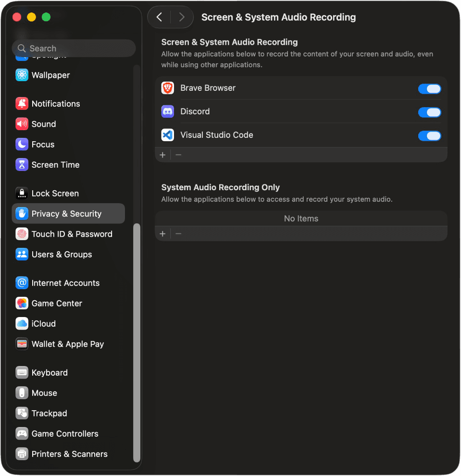The height and width of the screenshot is (476, 461).
Task: Open the Keyboard icon
Action: (22, 372)
